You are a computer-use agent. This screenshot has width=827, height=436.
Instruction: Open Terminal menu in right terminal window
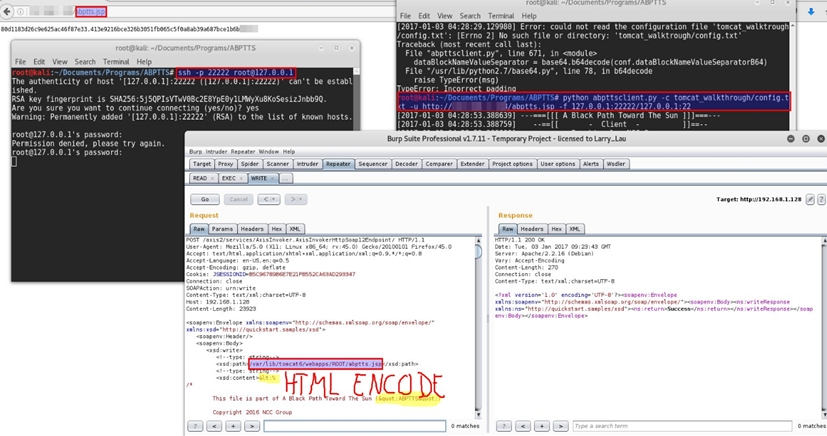point(500,16)
